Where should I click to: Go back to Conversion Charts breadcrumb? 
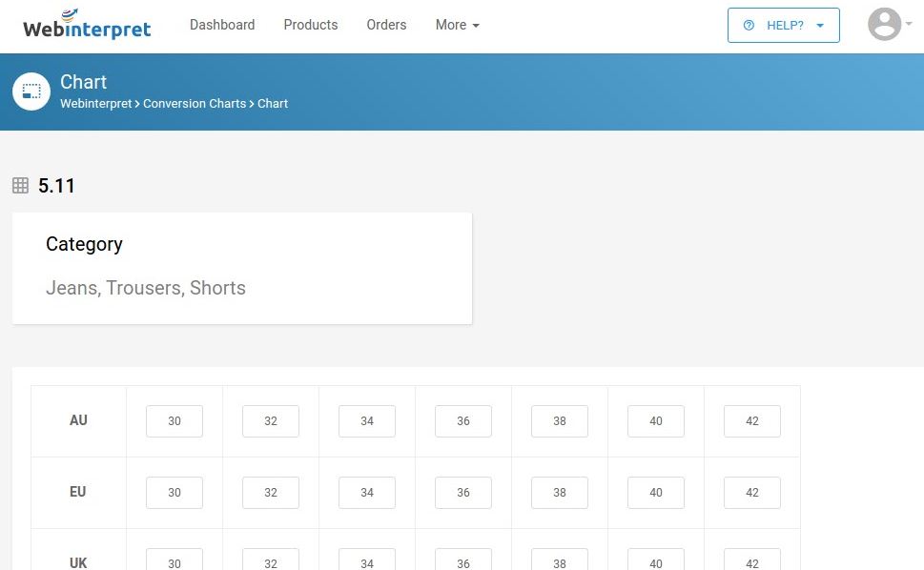tap(195, 104)
